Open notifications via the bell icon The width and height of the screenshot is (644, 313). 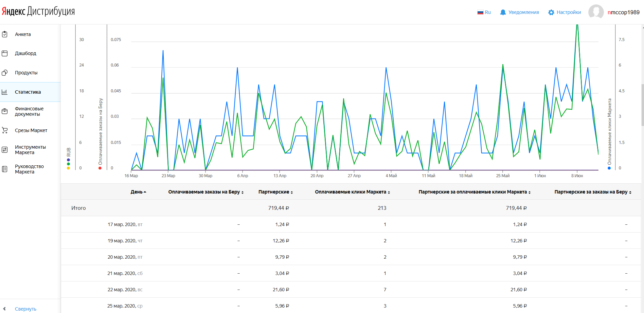pyautogui.click(x=503, y=13)
